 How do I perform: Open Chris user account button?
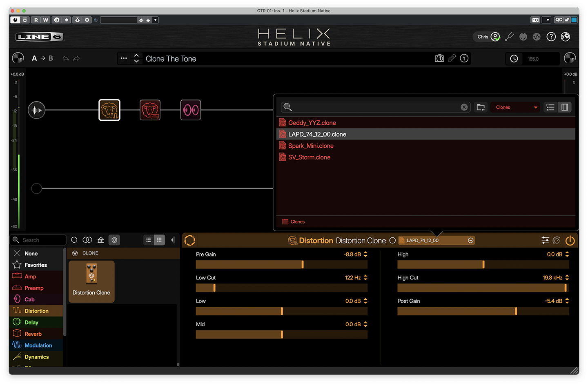point(487,37)
